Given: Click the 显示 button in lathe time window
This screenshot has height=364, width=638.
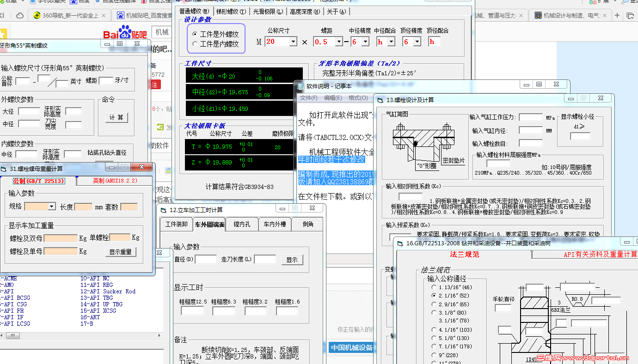Looking at the screenshot, I should point(292,260).
